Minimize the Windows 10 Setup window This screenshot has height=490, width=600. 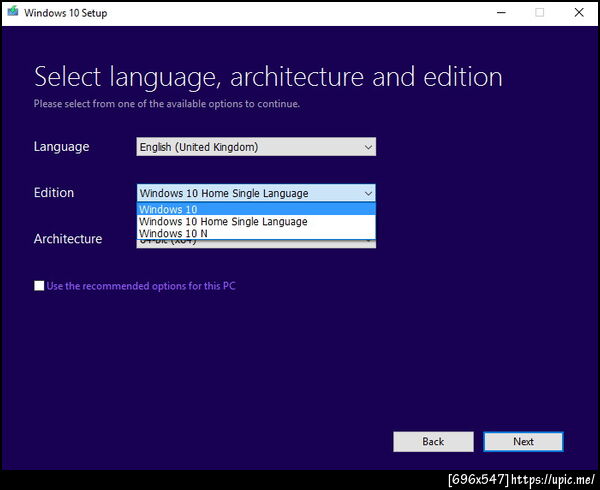501,13
